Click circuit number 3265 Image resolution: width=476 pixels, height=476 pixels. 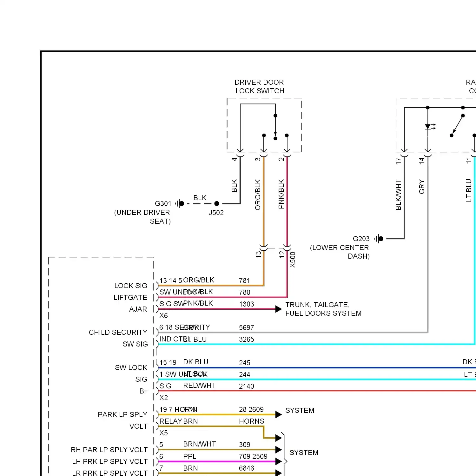pos(247,339)
